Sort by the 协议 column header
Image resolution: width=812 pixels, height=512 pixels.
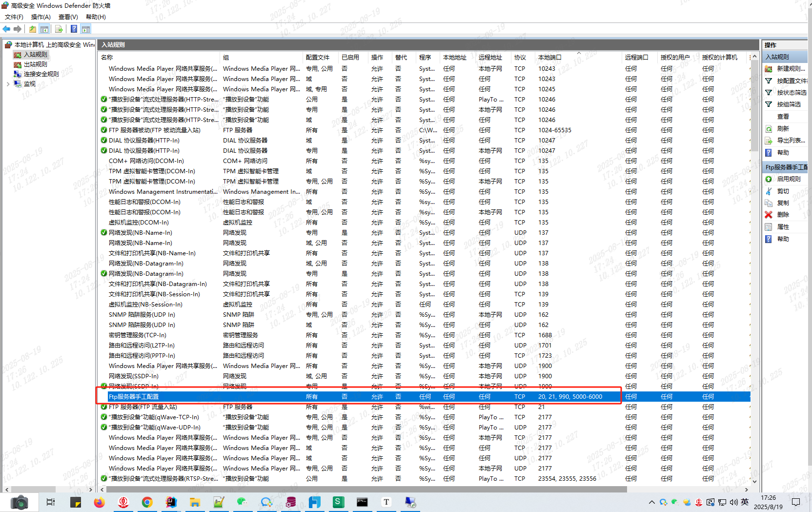click(x=523, y=58)
